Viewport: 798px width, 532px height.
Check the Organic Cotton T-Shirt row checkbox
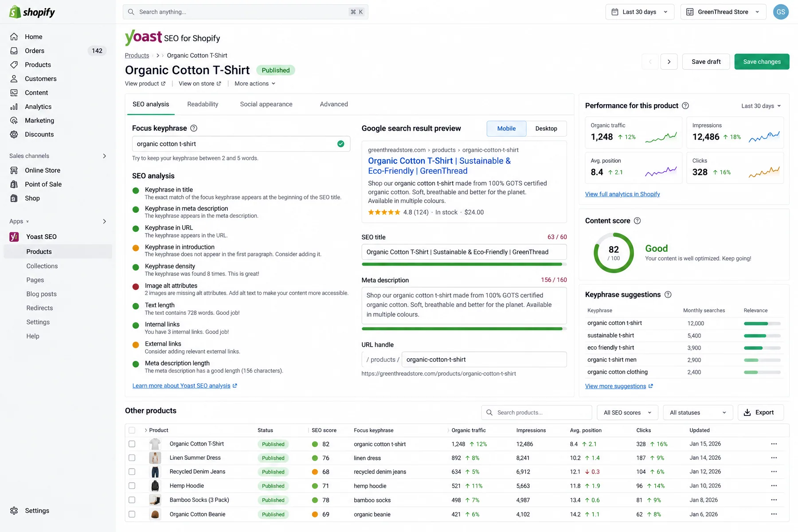coord(132,444)
